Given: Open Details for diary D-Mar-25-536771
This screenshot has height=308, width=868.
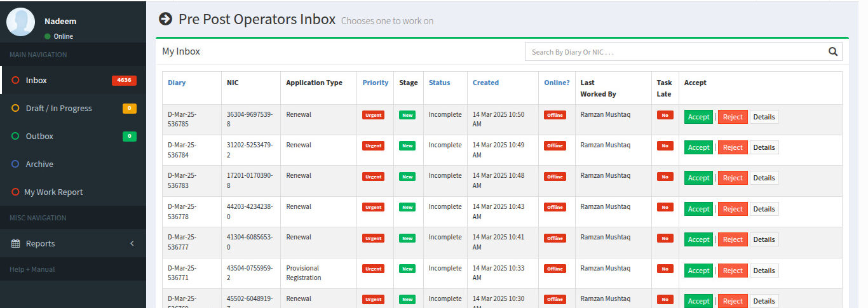Looking at the screenshot, I should pos(764,271).
